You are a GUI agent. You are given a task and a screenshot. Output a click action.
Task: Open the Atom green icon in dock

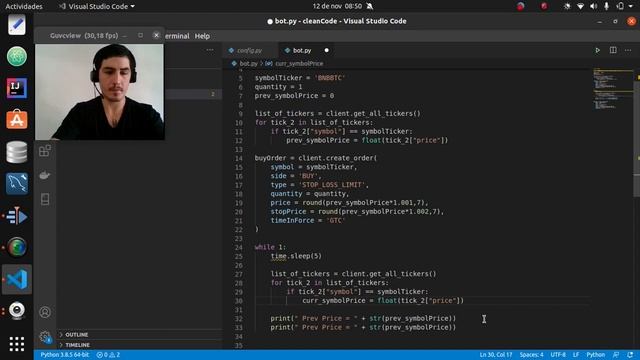[17, 56]
